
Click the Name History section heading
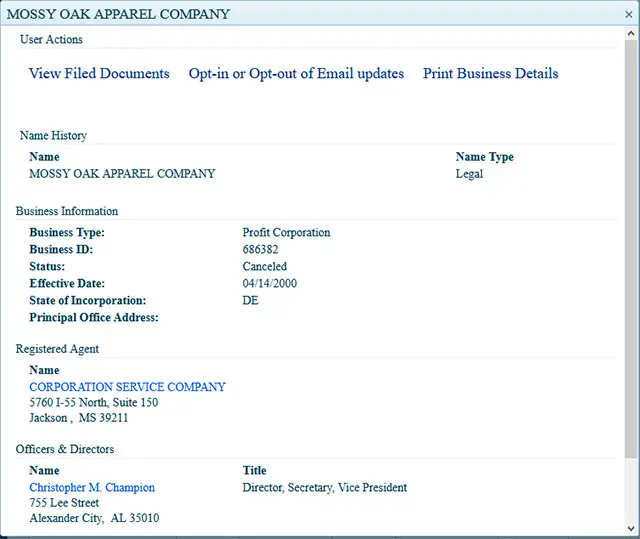pos(53,135)
